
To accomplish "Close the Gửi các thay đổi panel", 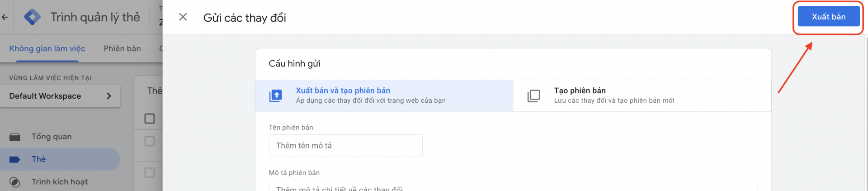I will 183,17.
